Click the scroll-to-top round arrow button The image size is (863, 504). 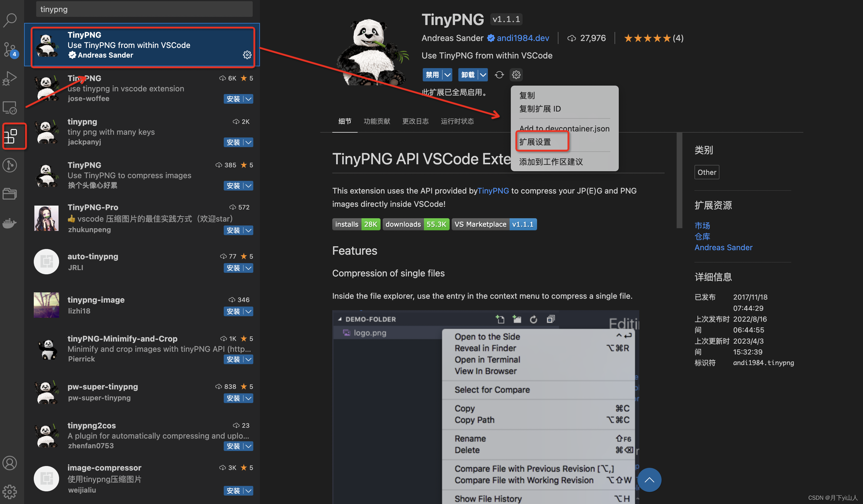[x=649, y=480]
